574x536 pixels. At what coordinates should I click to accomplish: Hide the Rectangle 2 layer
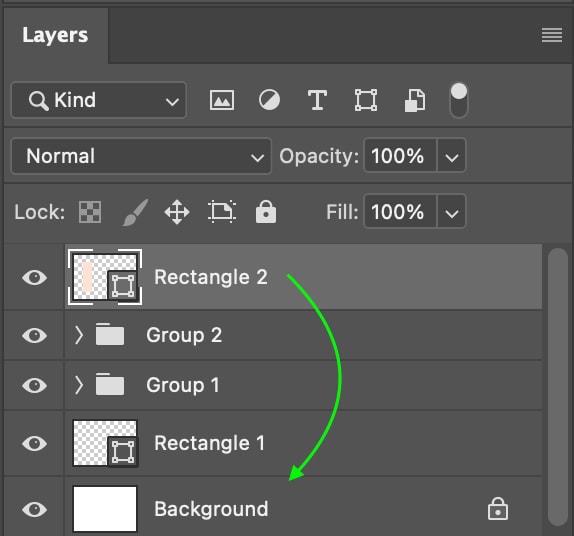[x=34, y=278]
